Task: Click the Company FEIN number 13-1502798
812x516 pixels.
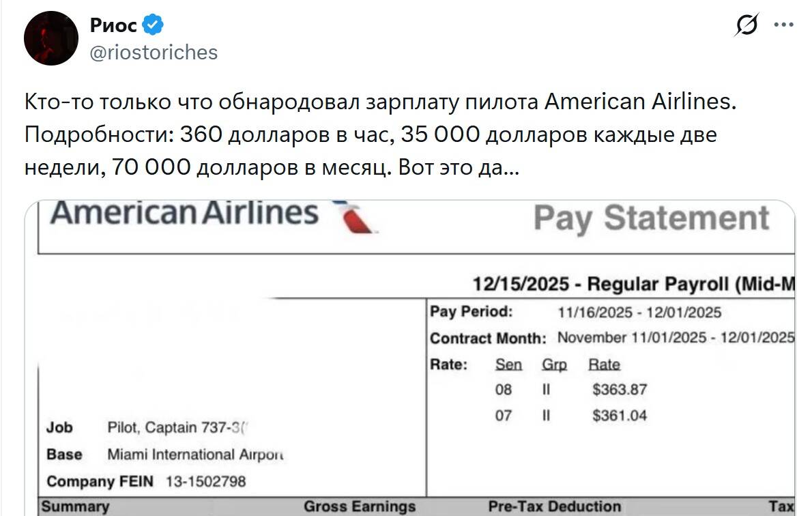Action: [205, 481]
